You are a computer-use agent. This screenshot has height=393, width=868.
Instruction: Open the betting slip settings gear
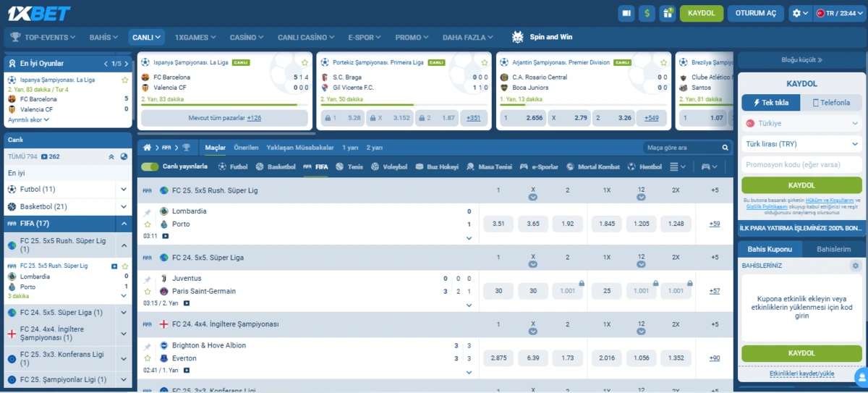pyautogui.click(x=856, y=266)
